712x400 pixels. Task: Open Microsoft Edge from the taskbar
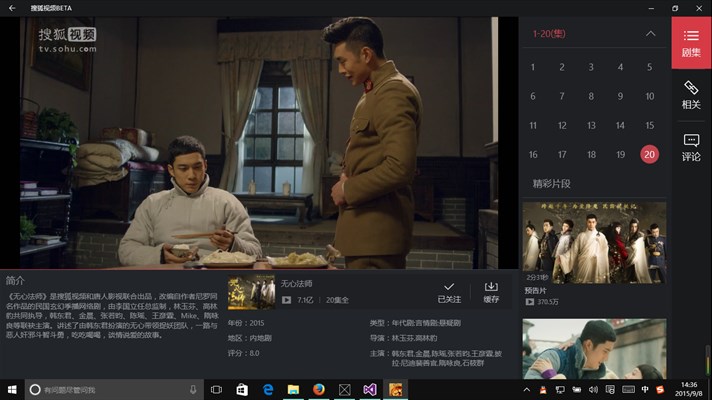[268, 390]
